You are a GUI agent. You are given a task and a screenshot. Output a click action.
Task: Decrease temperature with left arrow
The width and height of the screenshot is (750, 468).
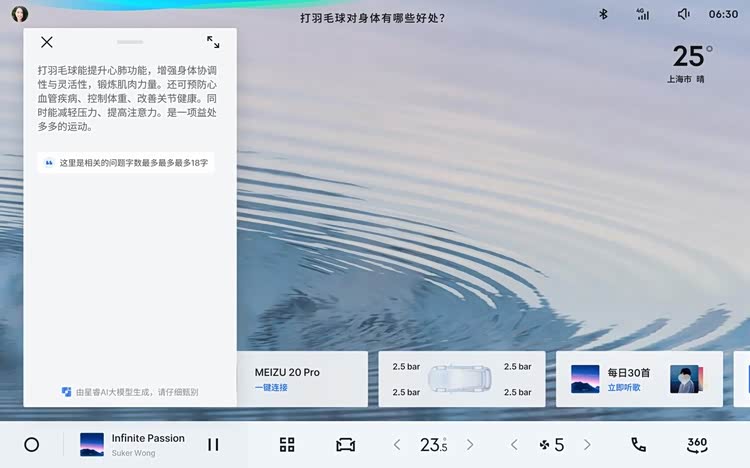point(397,445)
